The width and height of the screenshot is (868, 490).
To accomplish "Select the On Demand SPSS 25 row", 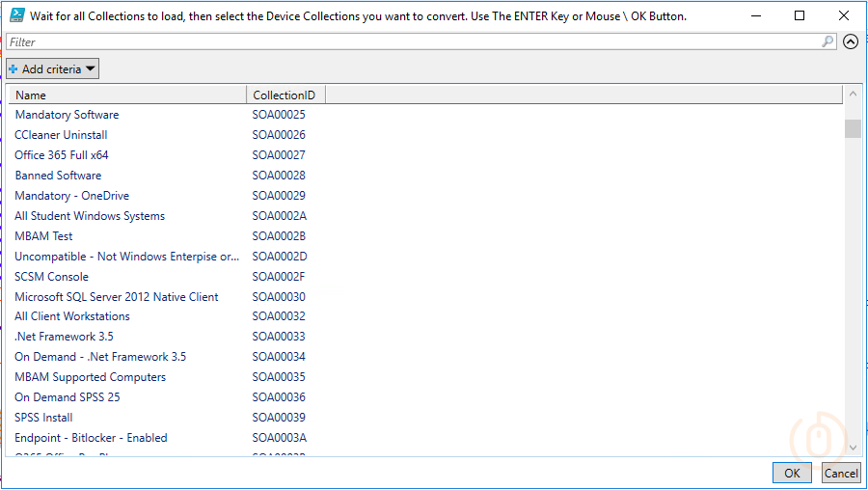I will (68, 397).
